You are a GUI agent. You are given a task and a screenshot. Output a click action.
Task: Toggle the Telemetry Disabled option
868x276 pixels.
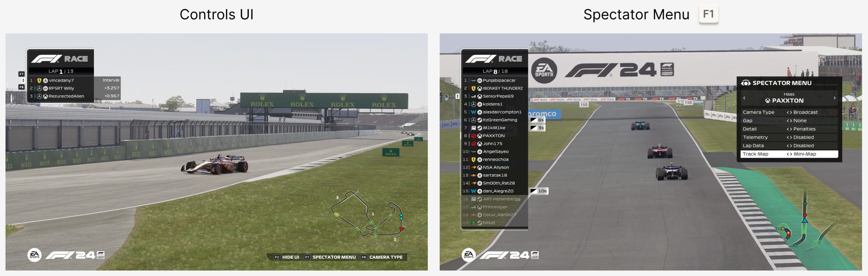(800, 137)
